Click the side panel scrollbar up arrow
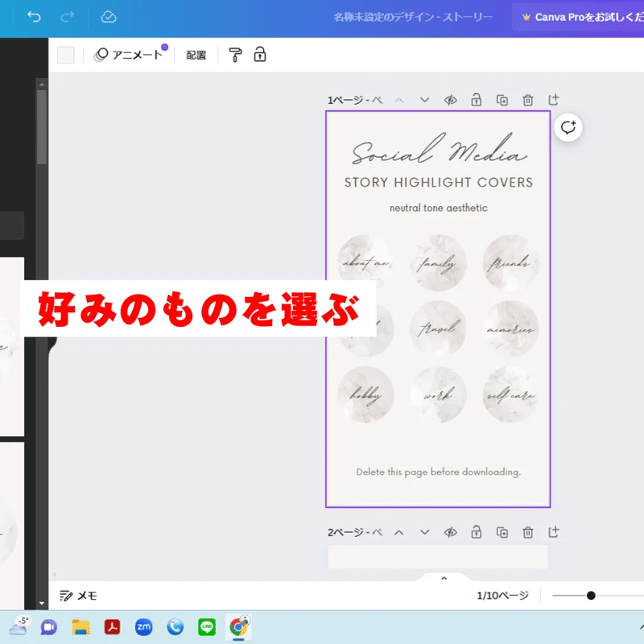Screen dimensions: 644x644 coord(42,85)
